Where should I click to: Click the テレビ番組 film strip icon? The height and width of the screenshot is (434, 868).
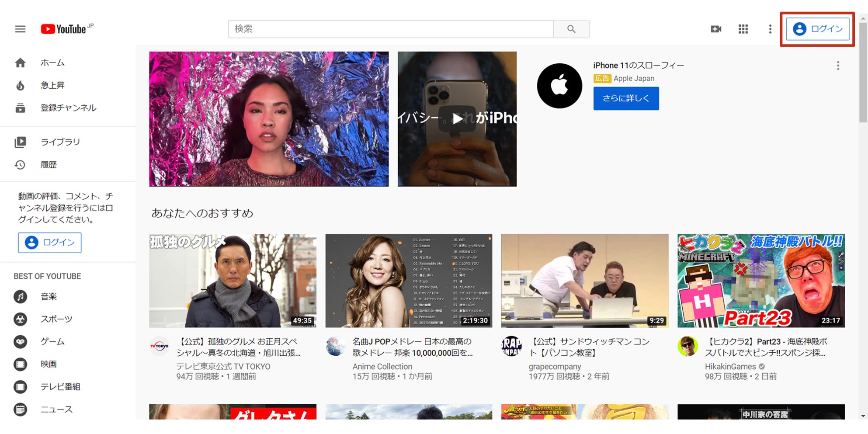click(20, 387)
